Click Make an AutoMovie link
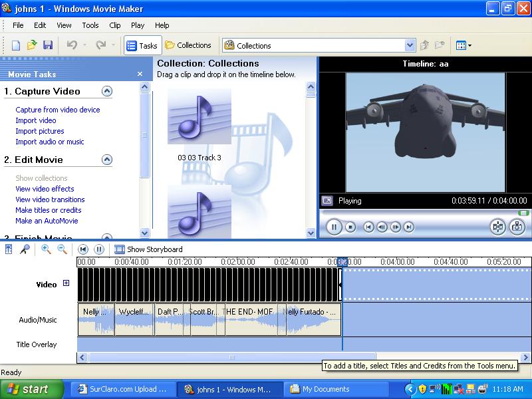The width and height of the screenshot is (532, 399). click(x=47, y=221)
